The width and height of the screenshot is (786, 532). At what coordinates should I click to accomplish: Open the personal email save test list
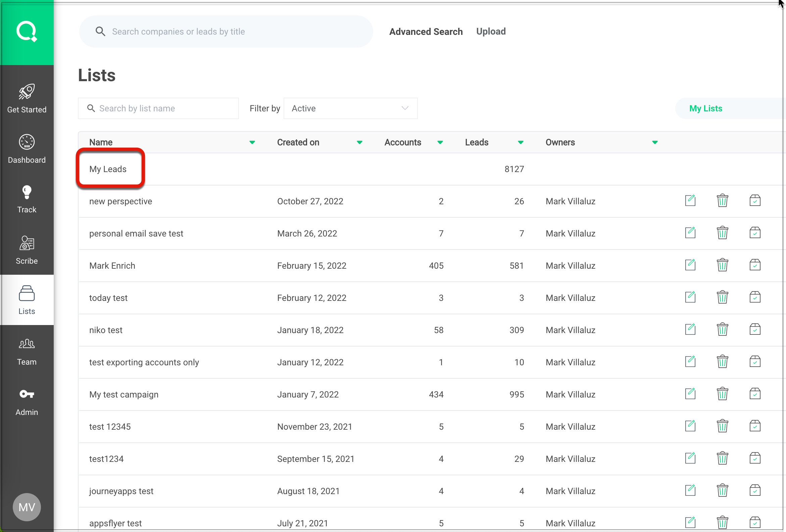(x=136, y=233)
